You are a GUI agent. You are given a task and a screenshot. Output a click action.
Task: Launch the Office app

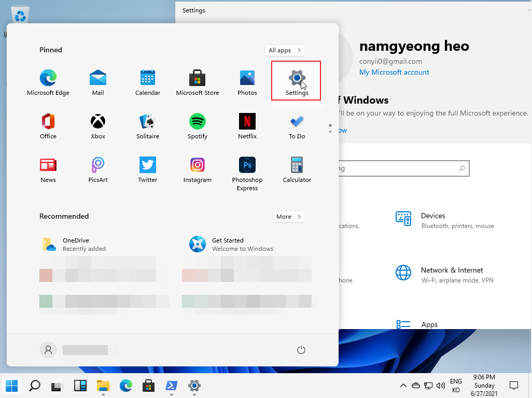pyautogui.click(x=48, y=126)
